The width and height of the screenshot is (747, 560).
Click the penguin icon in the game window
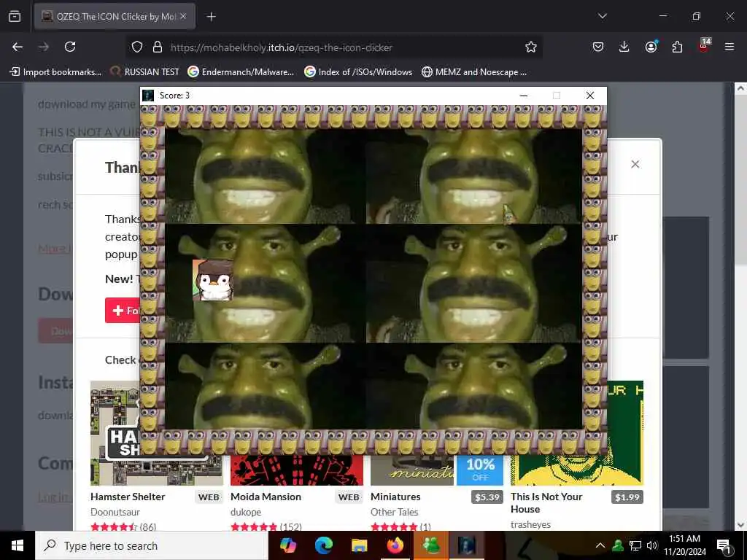(x=213, y=280)
